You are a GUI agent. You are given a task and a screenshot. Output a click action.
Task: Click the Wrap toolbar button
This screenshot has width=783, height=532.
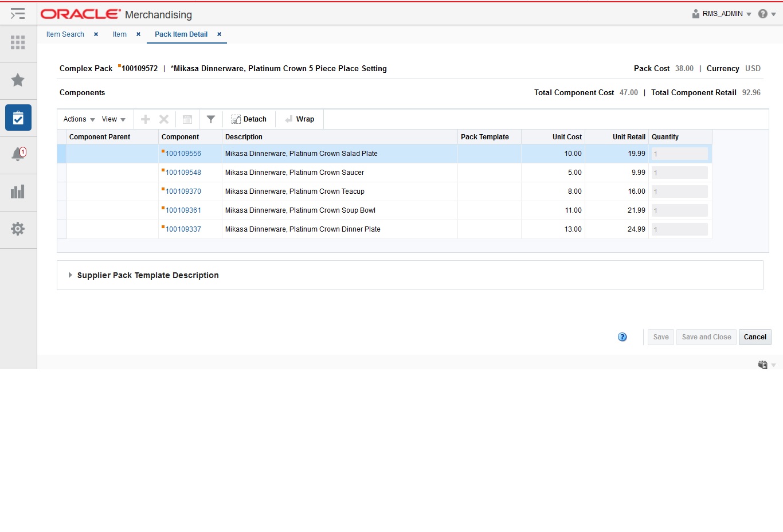(x=300, y=119)
